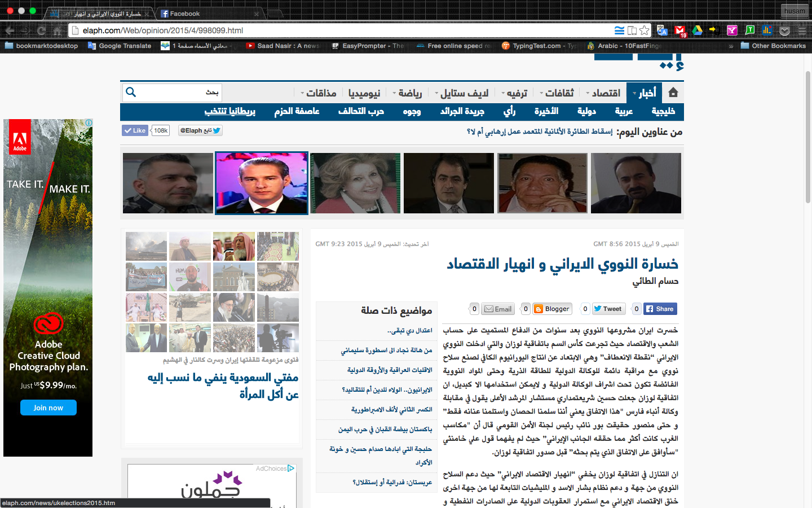
Task: Open the Arabic 10FastFingers bookmark
Action: (624, 46)
